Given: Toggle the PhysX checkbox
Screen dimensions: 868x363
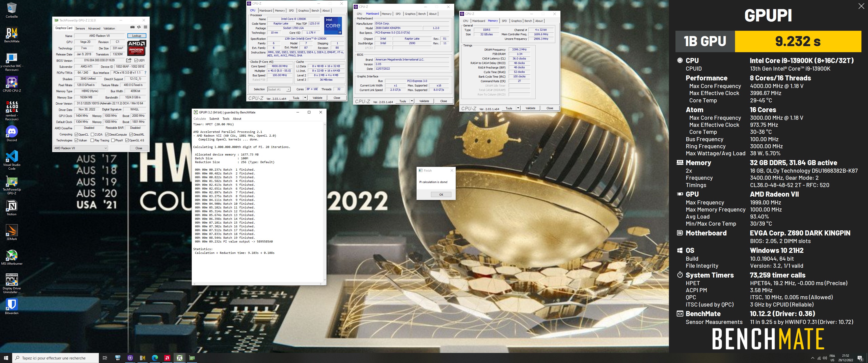Looking at the screenshot, I should [x=113, y=140].
